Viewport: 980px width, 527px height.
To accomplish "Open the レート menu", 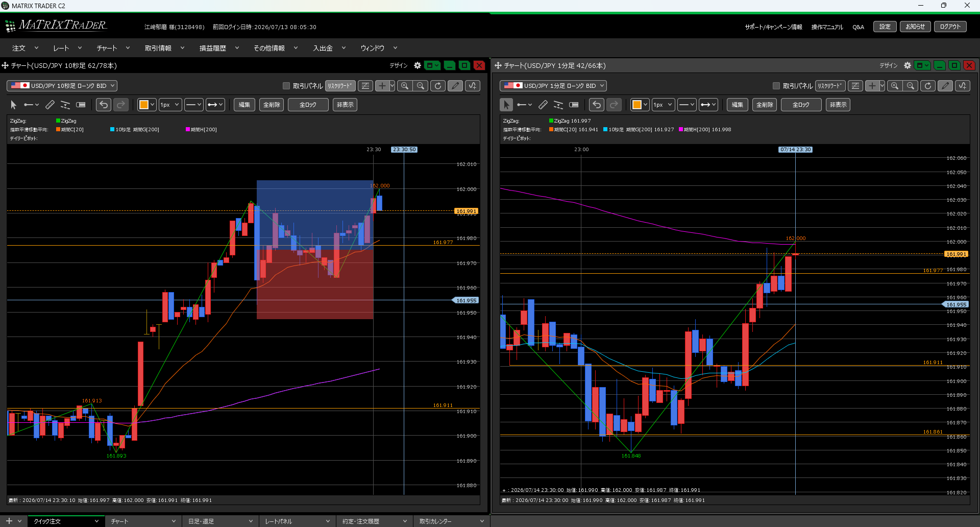I will click(x=67, y=48).
